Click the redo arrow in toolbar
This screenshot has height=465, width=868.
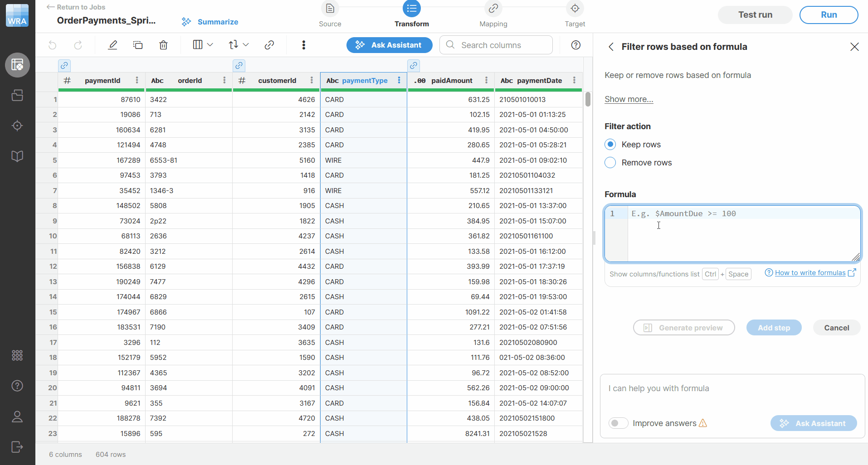click(x=78, y=45)
